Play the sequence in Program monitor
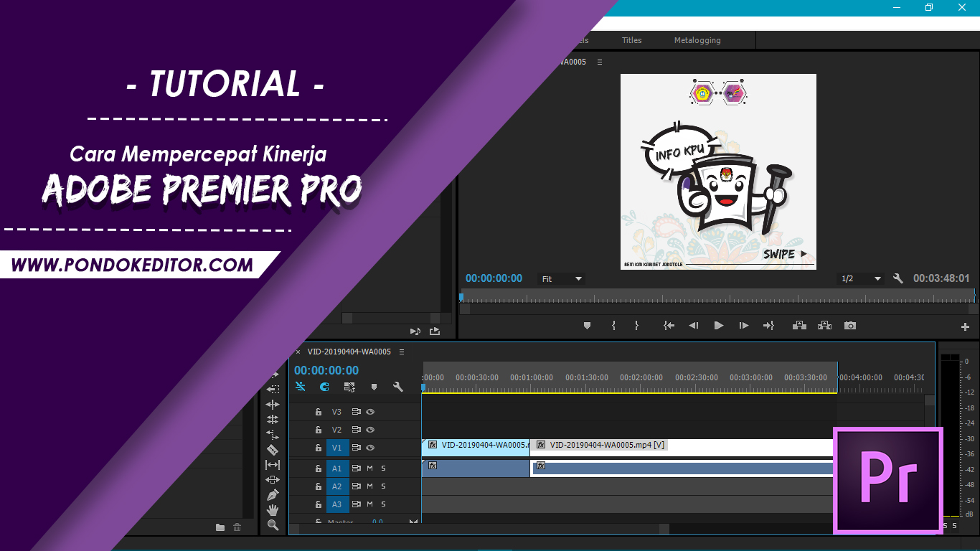The width and height of the screenshot is (980, 551). pyautogui.click(x=719, y=326)
